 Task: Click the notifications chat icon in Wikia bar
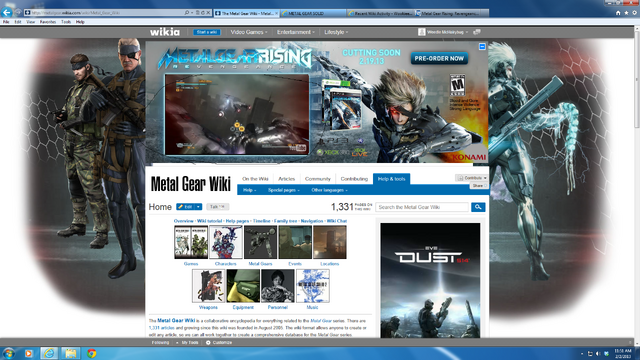coord(477,32)
